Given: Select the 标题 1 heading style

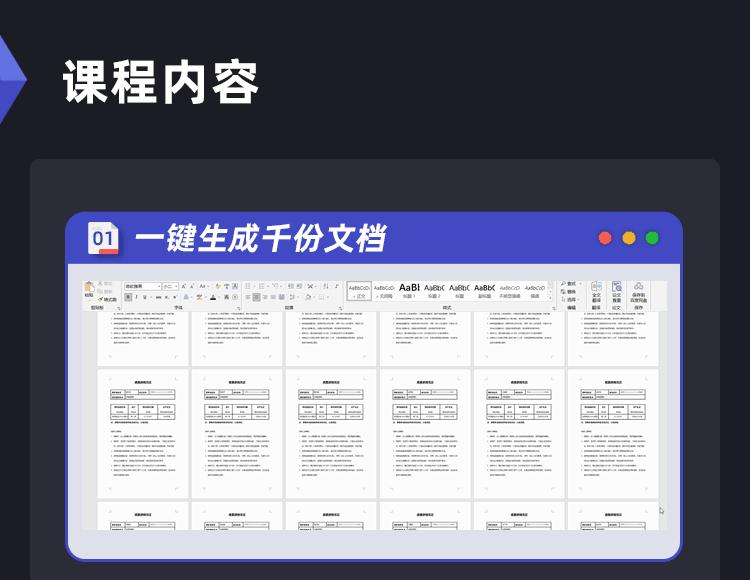Looking at the screenshot, I should click(409, 291).
